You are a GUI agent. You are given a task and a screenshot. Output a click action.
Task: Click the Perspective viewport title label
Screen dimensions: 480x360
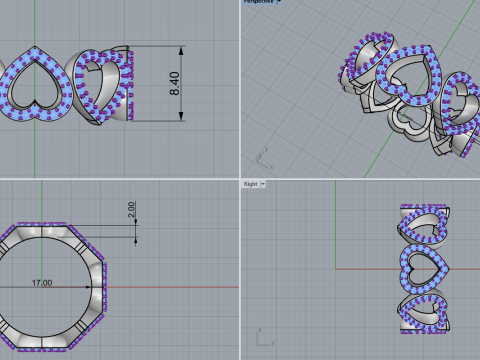(x=258, y=2)
